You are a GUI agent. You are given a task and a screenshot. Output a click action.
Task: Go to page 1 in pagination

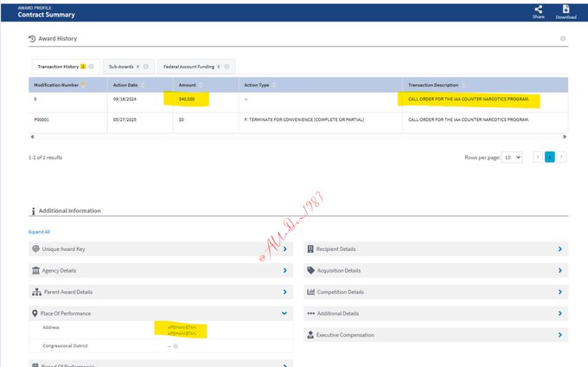(x=549, y=158)
